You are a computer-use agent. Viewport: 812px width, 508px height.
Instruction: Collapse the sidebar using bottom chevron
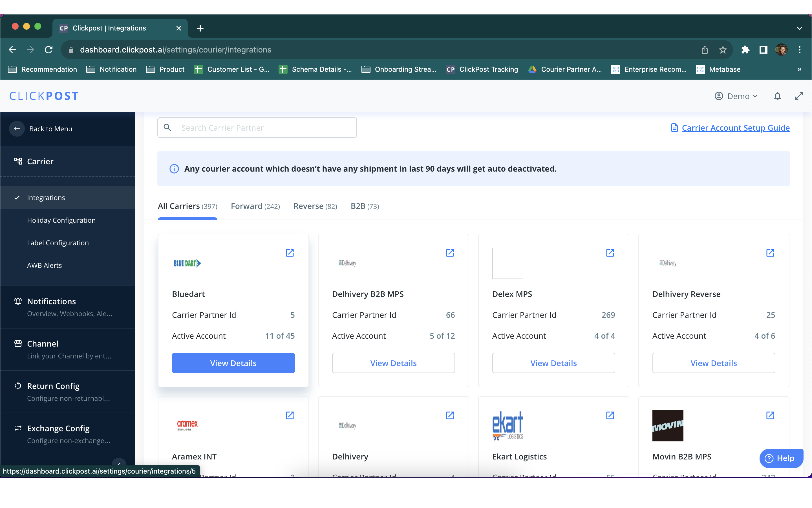119,464
